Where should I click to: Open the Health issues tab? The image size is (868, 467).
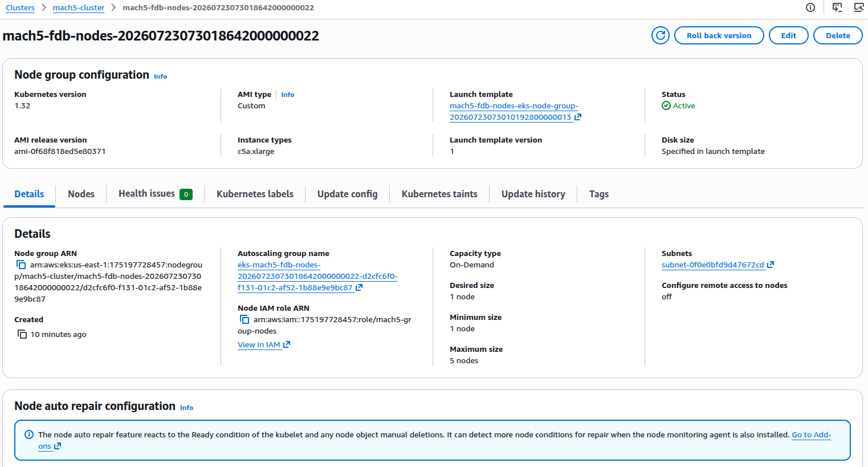click(155, 194)
